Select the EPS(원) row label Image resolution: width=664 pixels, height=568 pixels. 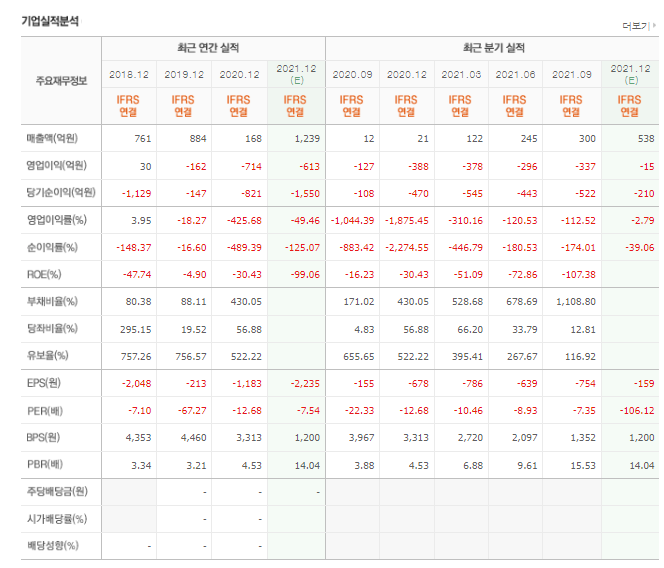point(44,383)
